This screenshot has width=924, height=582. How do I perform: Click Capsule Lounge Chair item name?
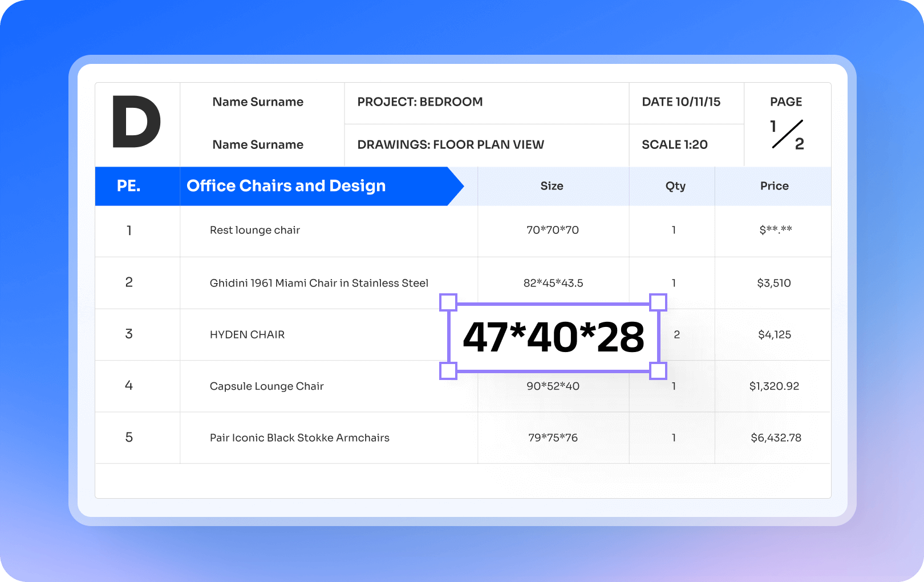click(x=266, y=386)
